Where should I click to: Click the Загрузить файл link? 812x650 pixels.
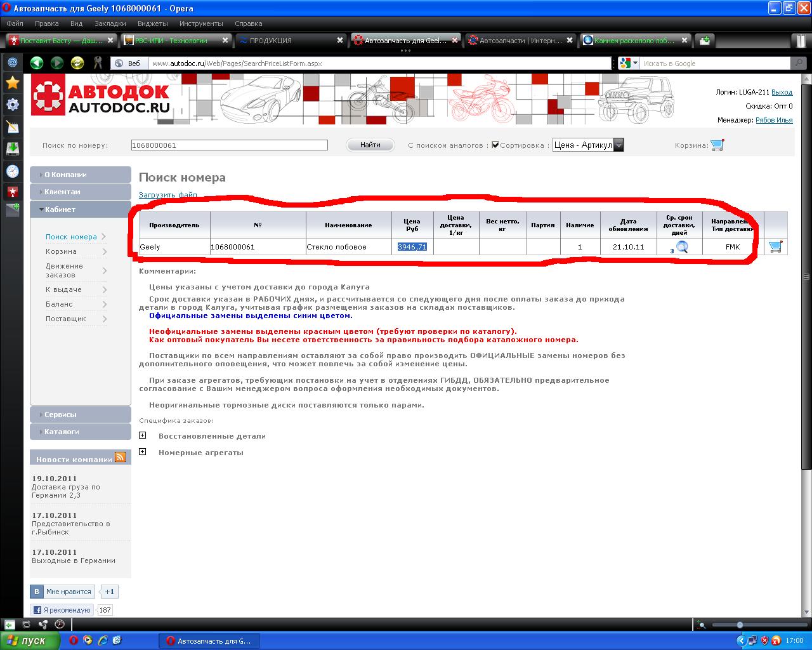click(x=168, y=195)
